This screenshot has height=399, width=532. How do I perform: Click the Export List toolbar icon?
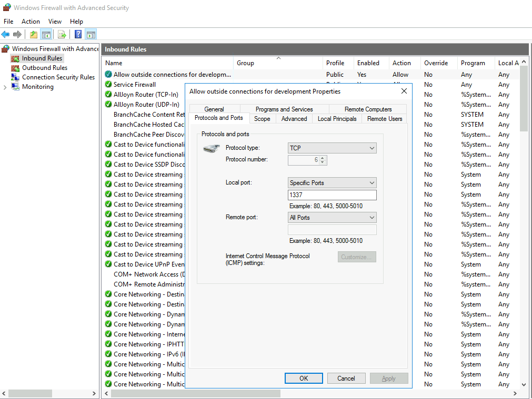[x=62, y=34]
